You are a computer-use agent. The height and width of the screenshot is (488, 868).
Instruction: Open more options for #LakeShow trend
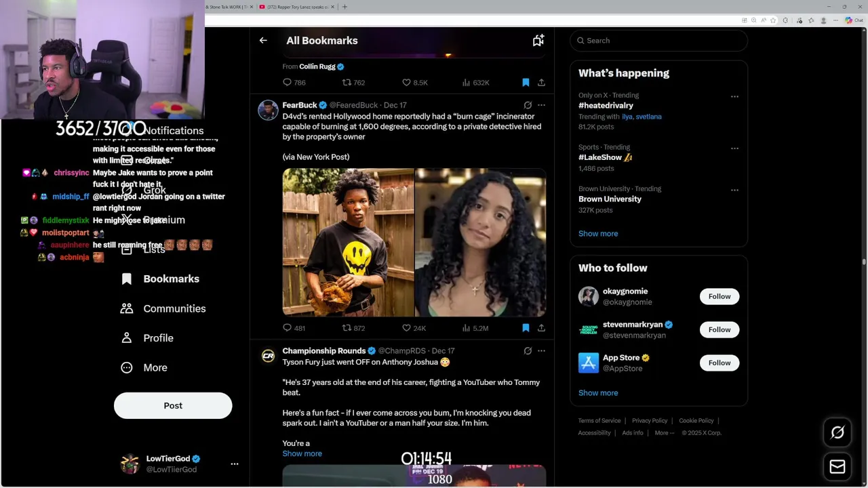tap(734, 148)
